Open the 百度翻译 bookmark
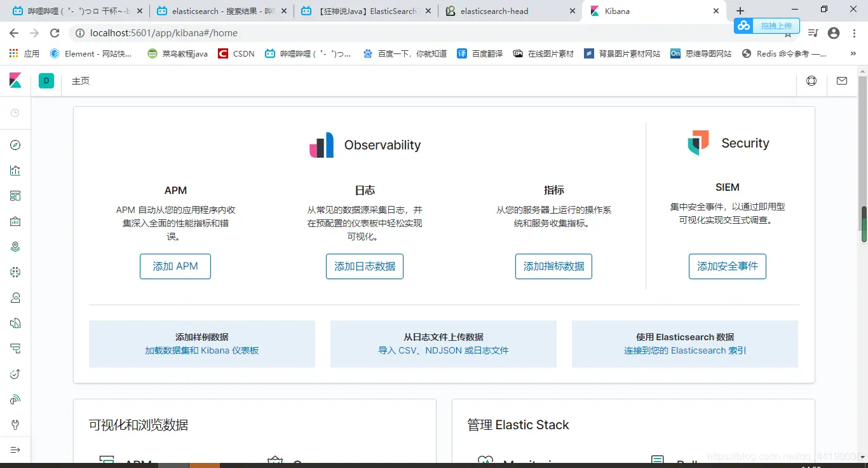 (480, 54)
